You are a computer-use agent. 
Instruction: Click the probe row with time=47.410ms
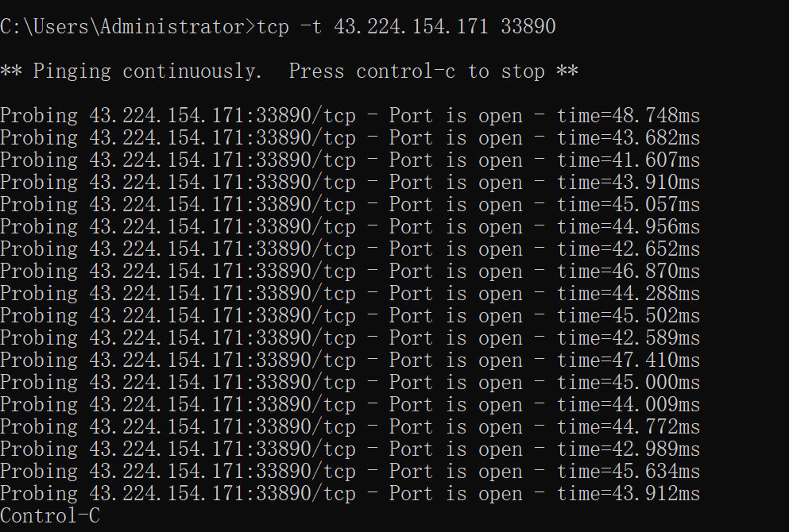pyautogui.click(x=350, y=360)
